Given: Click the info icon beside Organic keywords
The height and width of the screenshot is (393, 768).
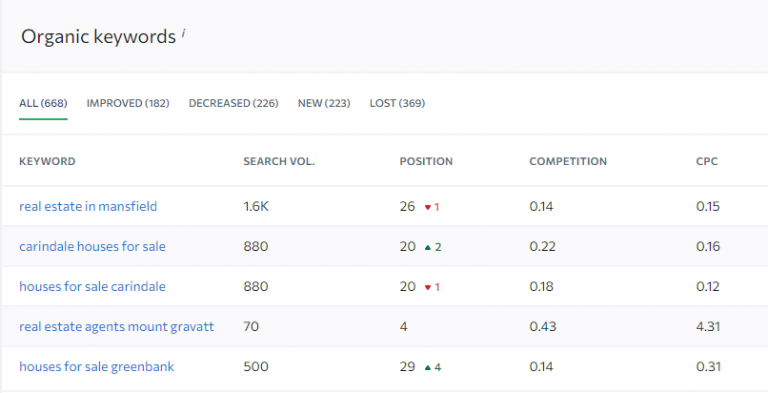Looking at the screenshot, I should [184, 33].
